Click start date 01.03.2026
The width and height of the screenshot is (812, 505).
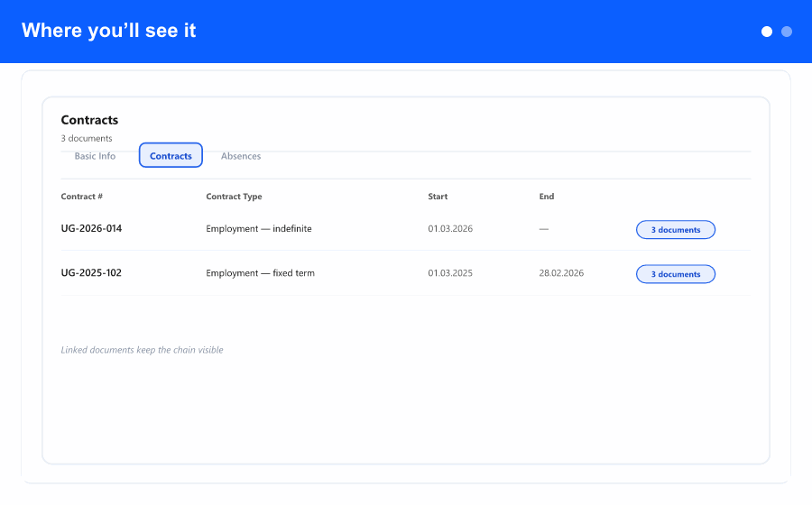tap(450, 229)
